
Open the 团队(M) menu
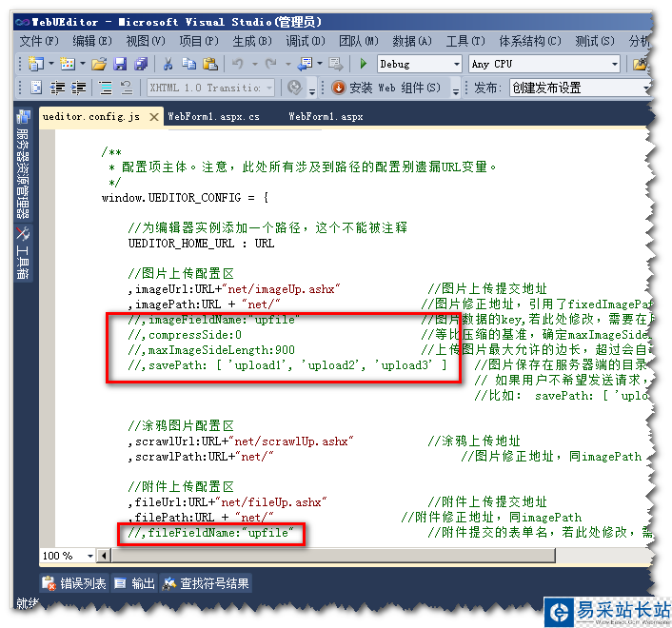pyautogui.click(x=359, y=41)
